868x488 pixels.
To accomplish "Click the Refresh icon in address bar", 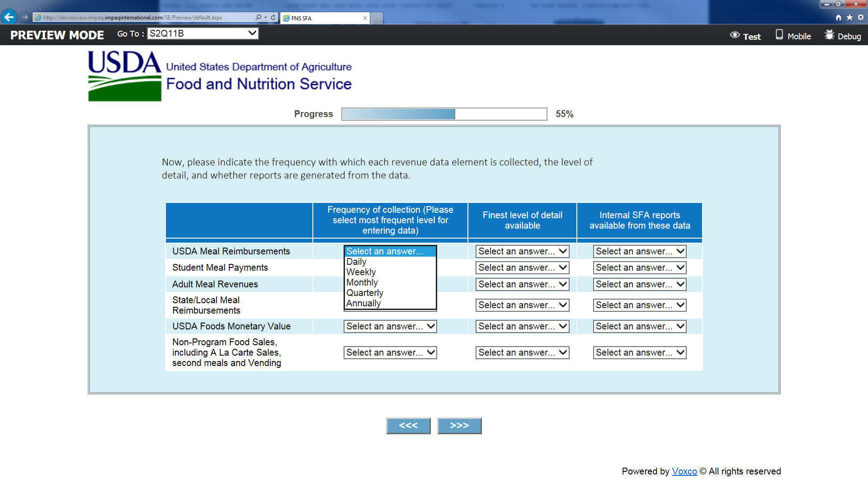I will (x=273, y=18).
